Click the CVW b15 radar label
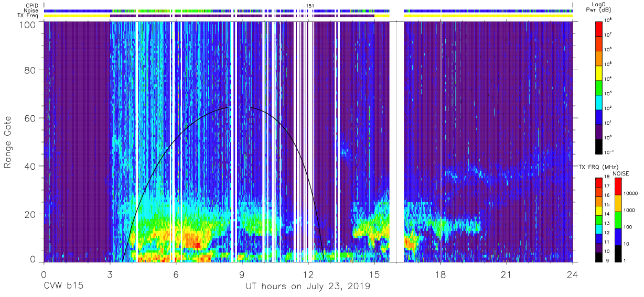644x297 pixels. point(64,287)
